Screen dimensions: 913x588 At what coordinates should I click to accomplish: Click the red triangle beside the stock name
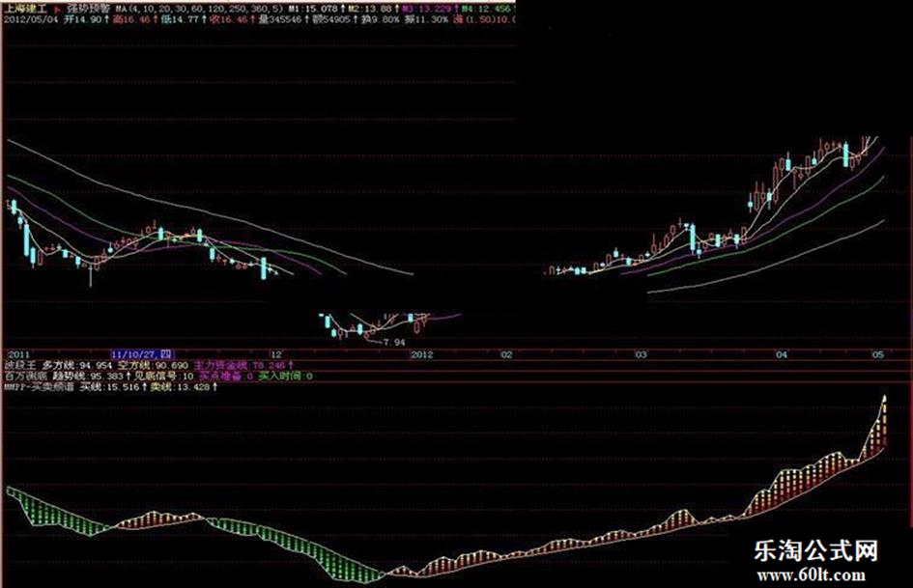57,10
